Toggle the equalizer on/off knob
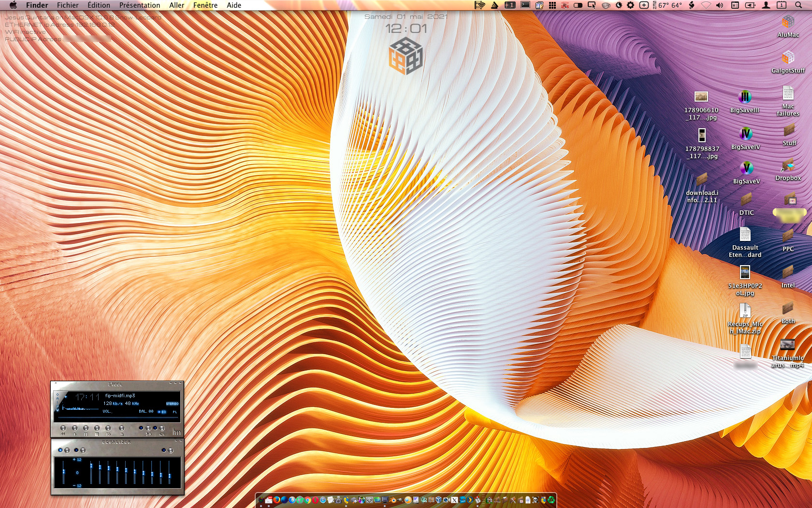 [x=67, y=450]
